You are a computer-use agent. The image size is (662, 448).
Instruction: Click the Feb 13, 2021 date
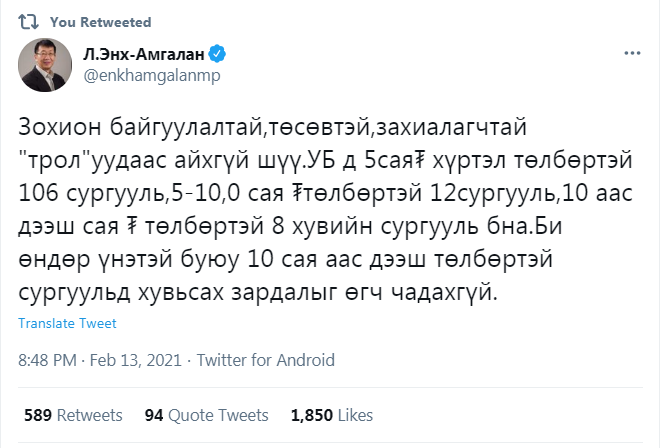pos(136,361)
